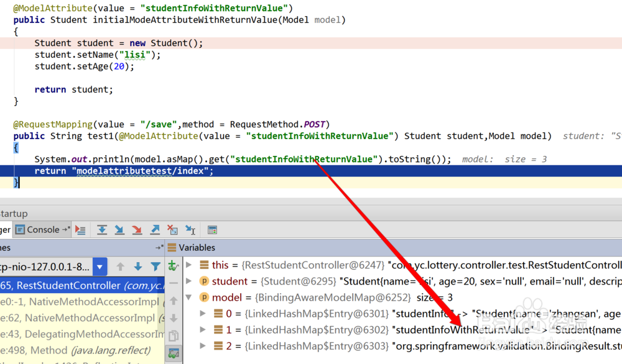Click the Drop Frame icon
622x364 pixels.
pos(172,230)
